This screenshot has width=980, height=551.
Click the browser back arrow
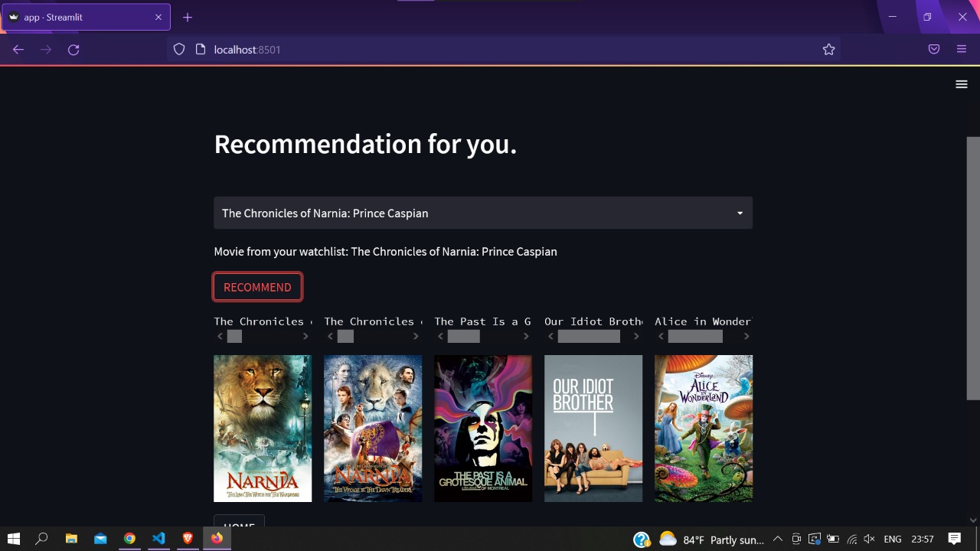click(x=18, y=50)
